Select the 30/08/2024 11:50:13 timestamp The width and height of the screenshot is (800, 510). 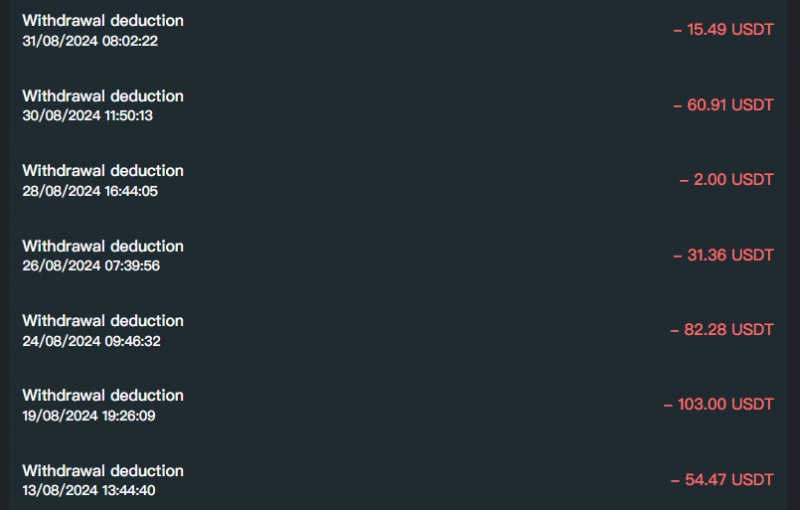click(x=89, y=116)
